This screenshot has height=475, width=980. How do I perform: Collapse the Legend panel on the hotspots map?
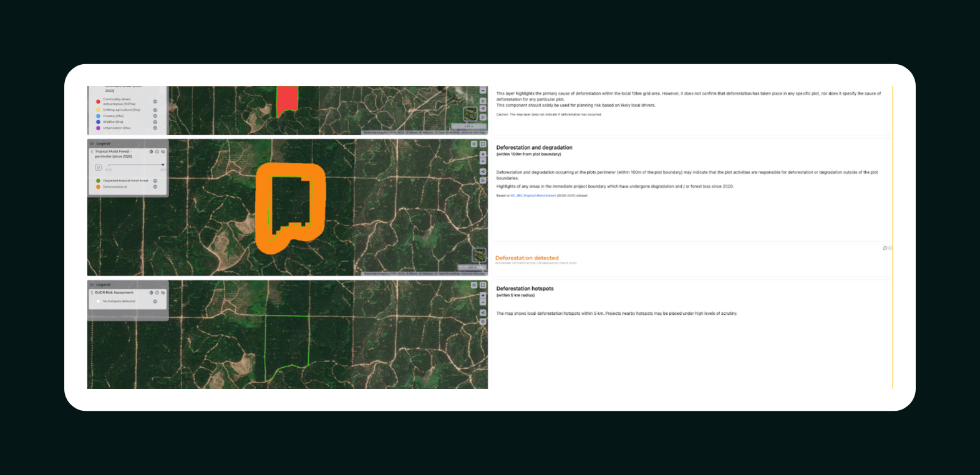pyautogui.click(x=92, y=285)
